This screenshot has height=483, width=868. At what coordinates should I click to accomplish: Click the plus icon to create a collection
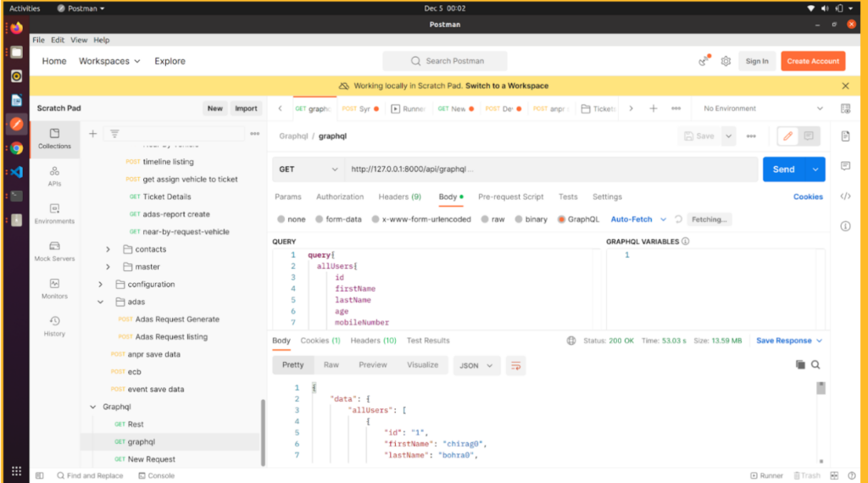93,133
